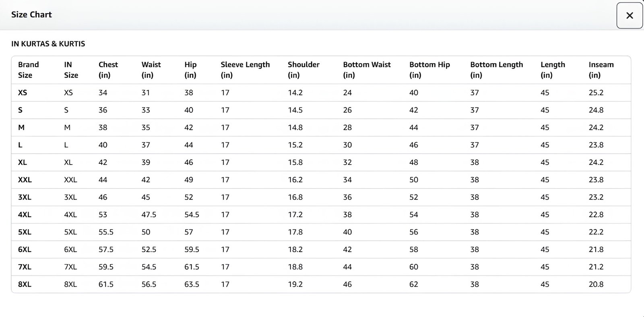The image size is (644, 317).
Task: Close the Size Chart dialog
Action: (630, 15)
